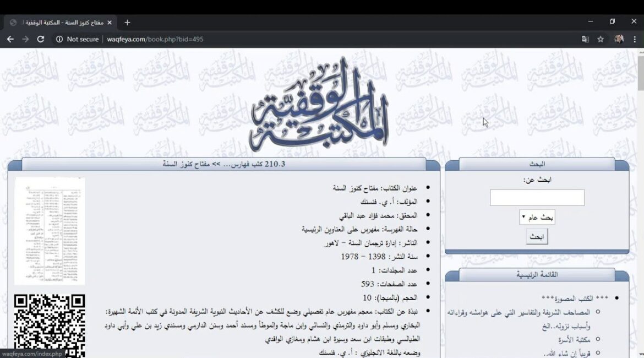View site information for Not secure
644x358 pixels.
(x=77, y=39)
